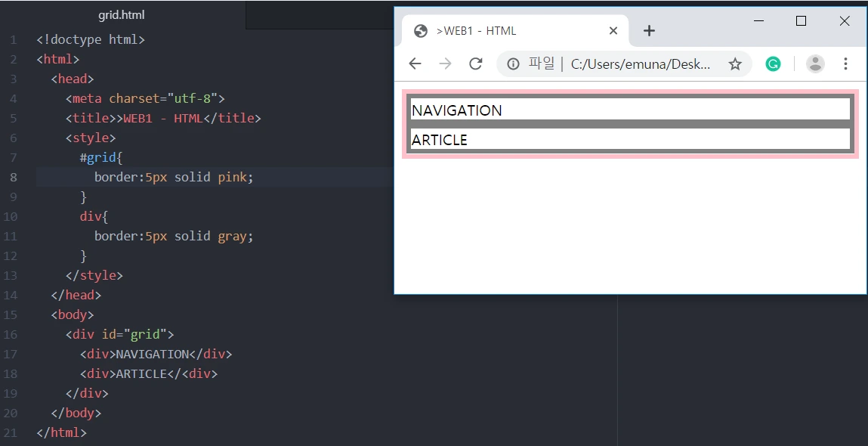Open the Chrome three-dot menu
868x446 pixels.
click(x=845, y=63)
